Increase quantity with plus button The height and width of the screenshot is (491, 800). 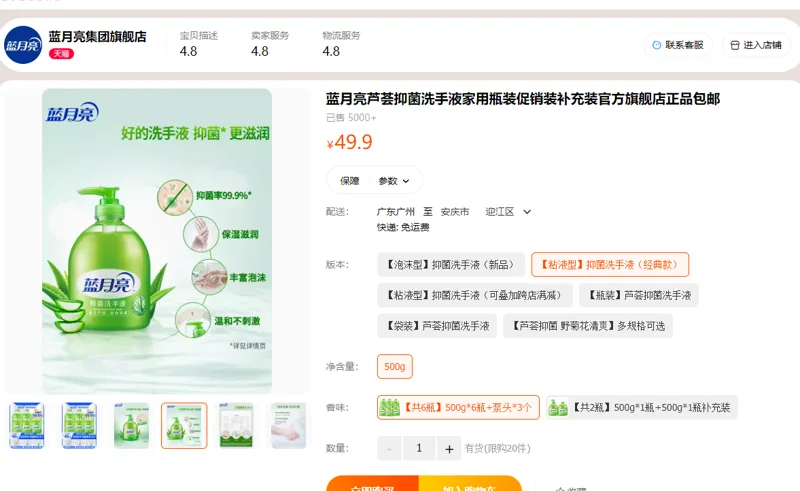click(449, 449)
